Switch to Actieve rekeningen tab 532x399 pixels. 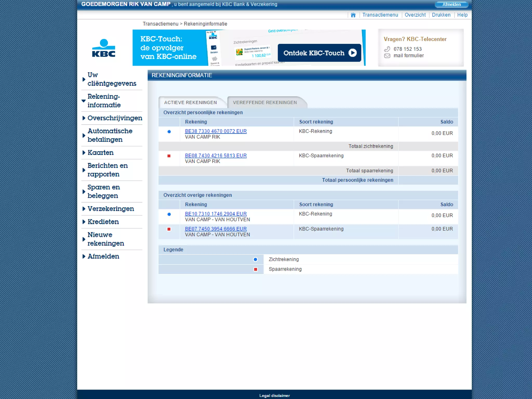190,102
